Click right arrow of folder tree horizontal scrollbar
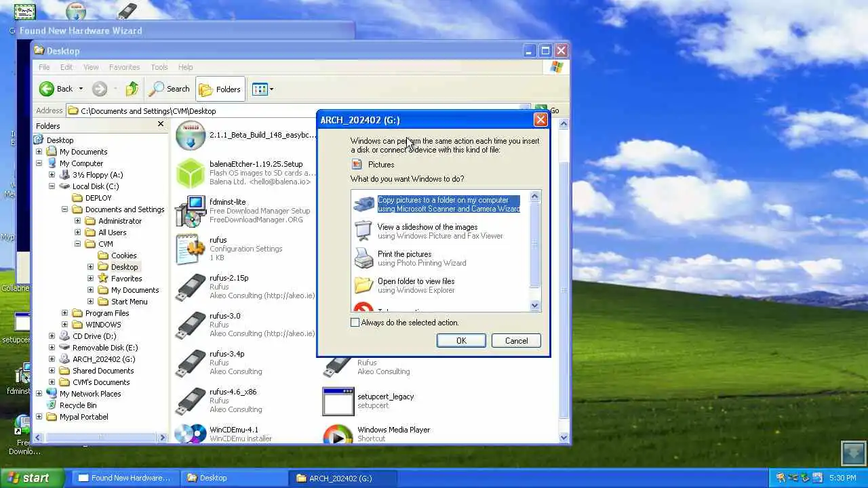The image size is (868, 488). tap(163, 438)
